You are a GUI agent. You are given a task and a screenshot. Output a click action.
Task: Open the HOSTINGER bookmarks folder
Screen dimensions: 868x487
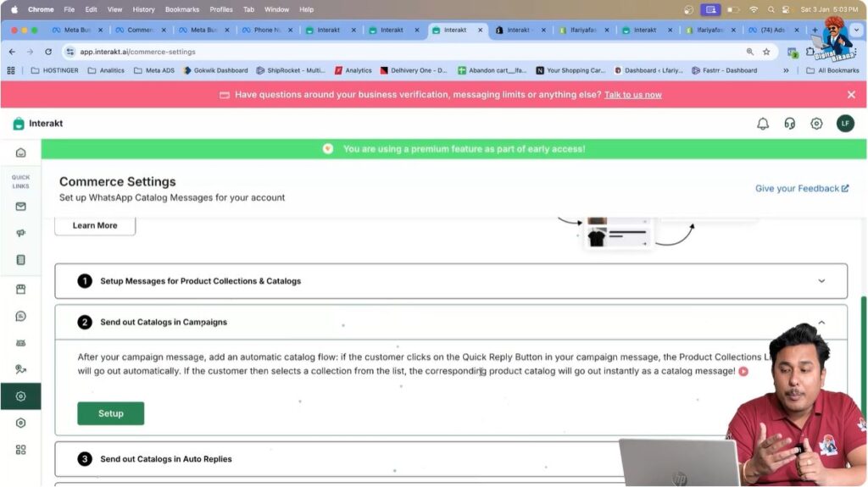[54, 70]
